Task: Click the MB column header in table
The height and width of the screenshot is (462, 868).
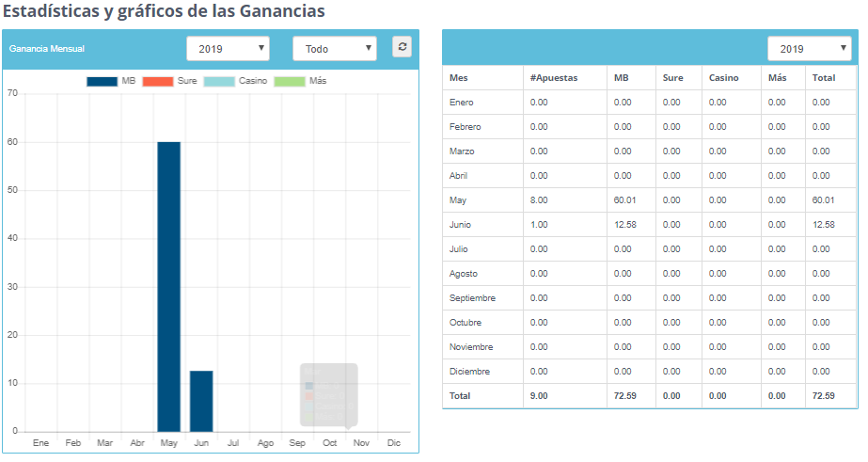Action: (x=621, y=78)
